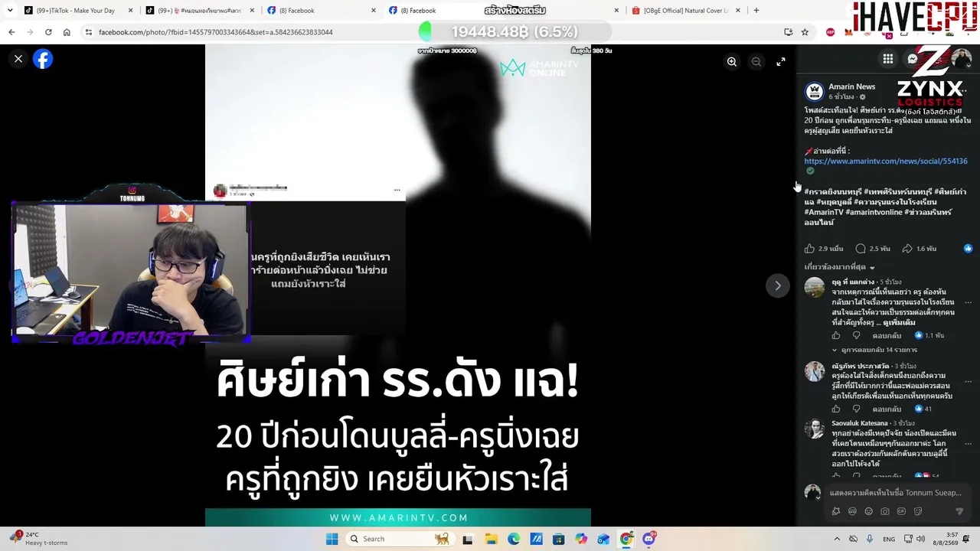Open a new browser tab
The height and width of the screenshot is (551, 980).
tap(756, 11)
